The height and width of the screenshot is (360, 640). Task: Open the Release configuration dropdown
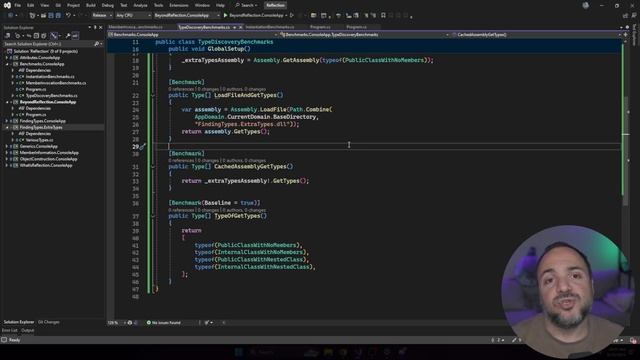102,16
